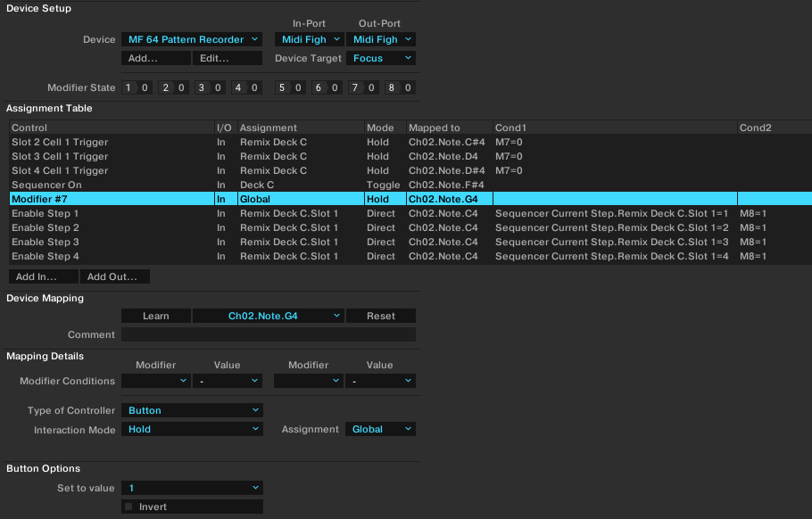Image resolution: width=812 pixels, height=519 pixels.
Task: Select the Slot 4 Cell 1 Trigger row
Action: pyautogui.click(x=410, y=170)
